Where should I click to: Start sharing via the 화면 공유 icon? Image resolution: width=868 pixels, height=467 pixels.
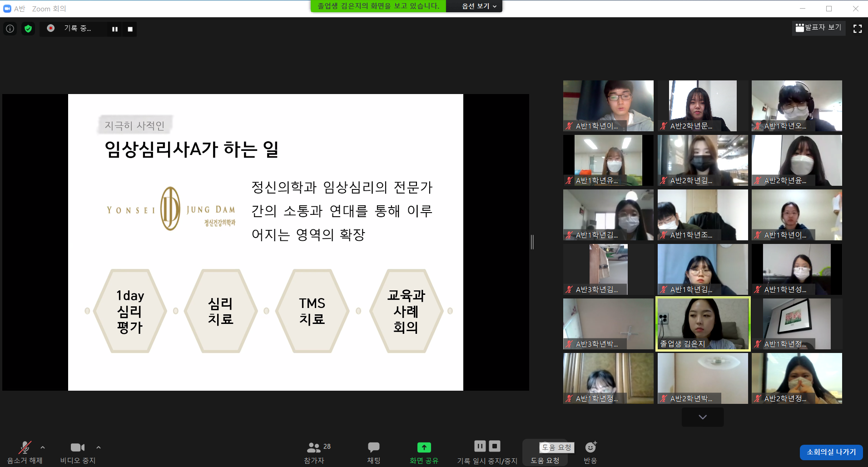pos(423,447)
